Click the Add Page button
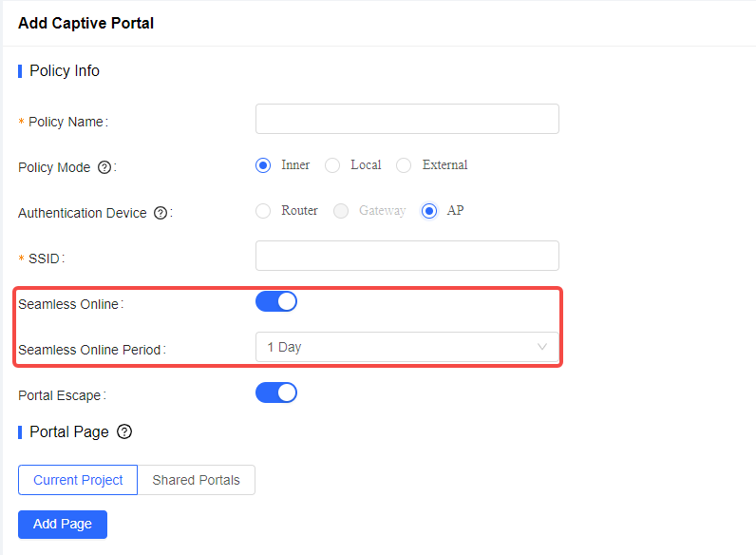Screen dimensions: 756x555 (63, 524)
